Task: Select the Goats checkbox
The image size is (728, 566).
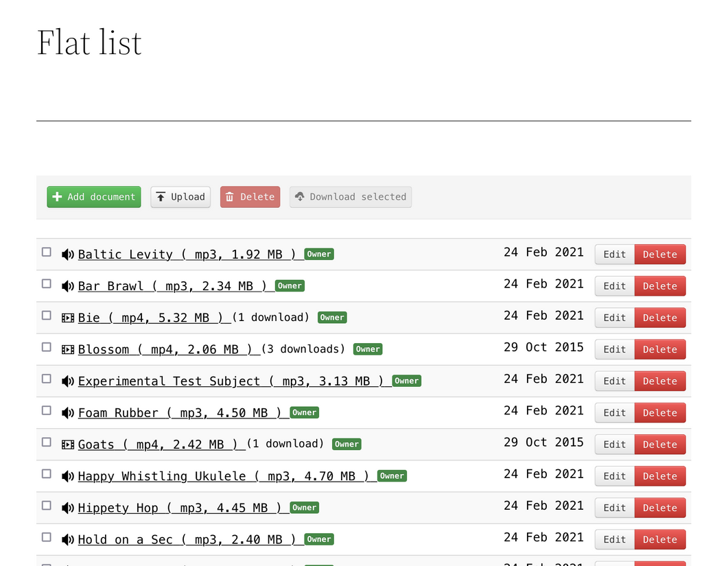Action: pos(47,442)
